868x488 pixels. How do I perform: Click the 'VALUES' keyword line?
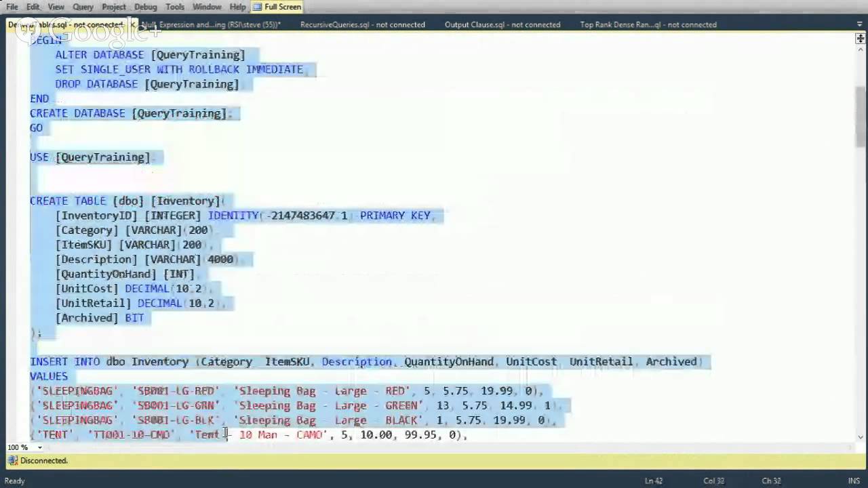coord(49,376)
